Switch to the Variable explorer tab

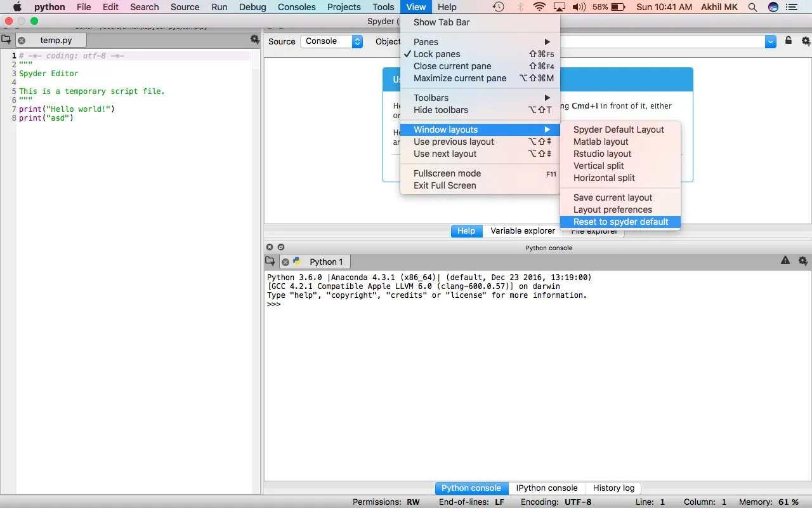tap(523, 231)
